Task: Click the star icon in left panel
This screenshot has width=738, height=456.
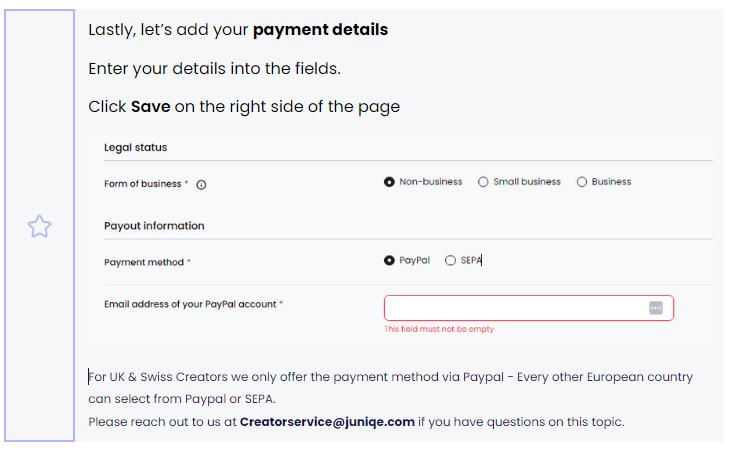Action: (39, 226)
